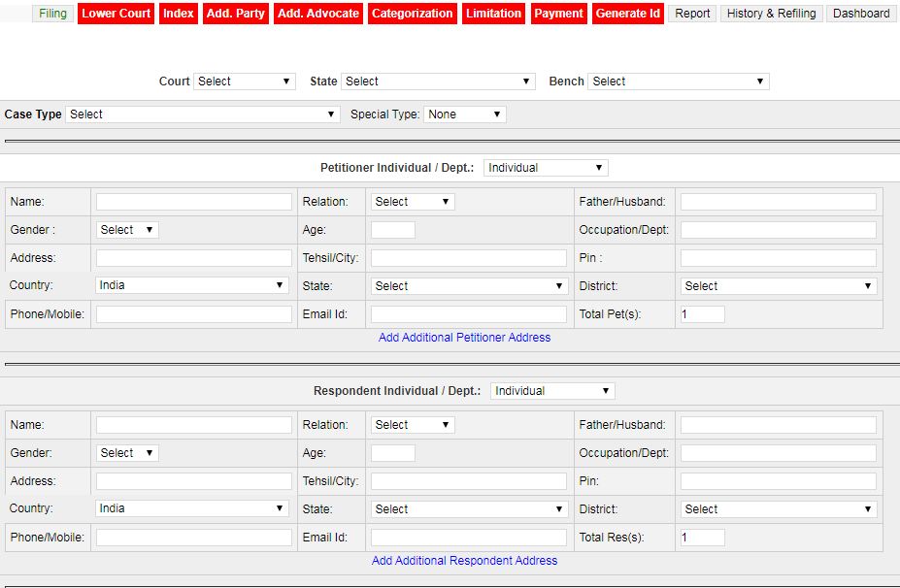Screen dimensions: 900x588
Task: Open the Dashboard tab
Action: (x=861, y=14)
